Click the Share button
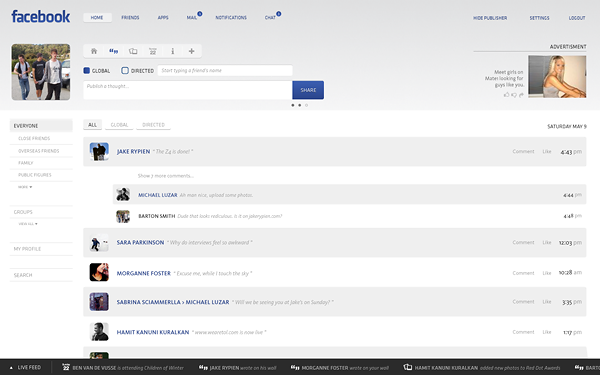The width and height of the screenshot is (600, 375). [308, 90]
